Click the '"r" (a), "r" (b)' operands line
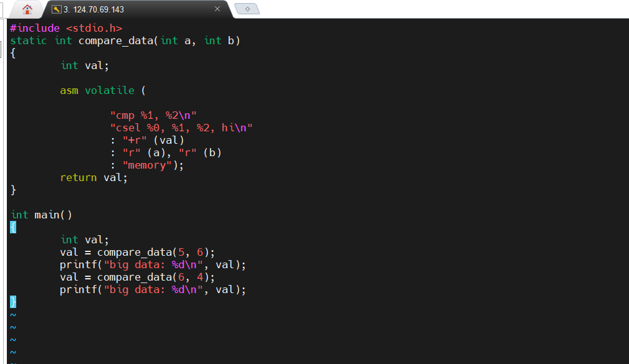 (172, 152)
